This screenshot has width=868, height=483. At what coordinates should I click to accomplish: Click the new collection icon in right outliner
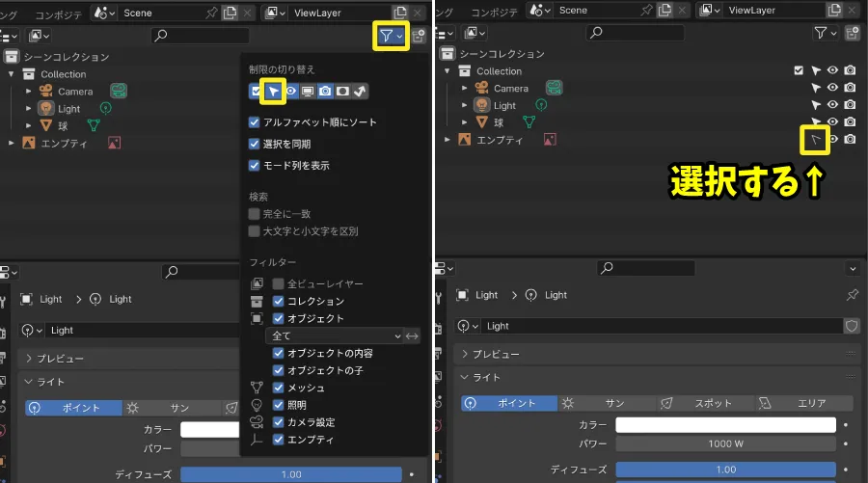[x=852, y=33]
